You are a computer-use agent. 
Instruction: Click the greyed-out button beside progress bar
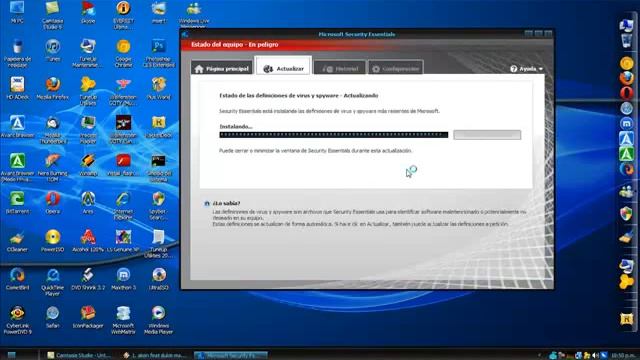(x=487, y=135)
